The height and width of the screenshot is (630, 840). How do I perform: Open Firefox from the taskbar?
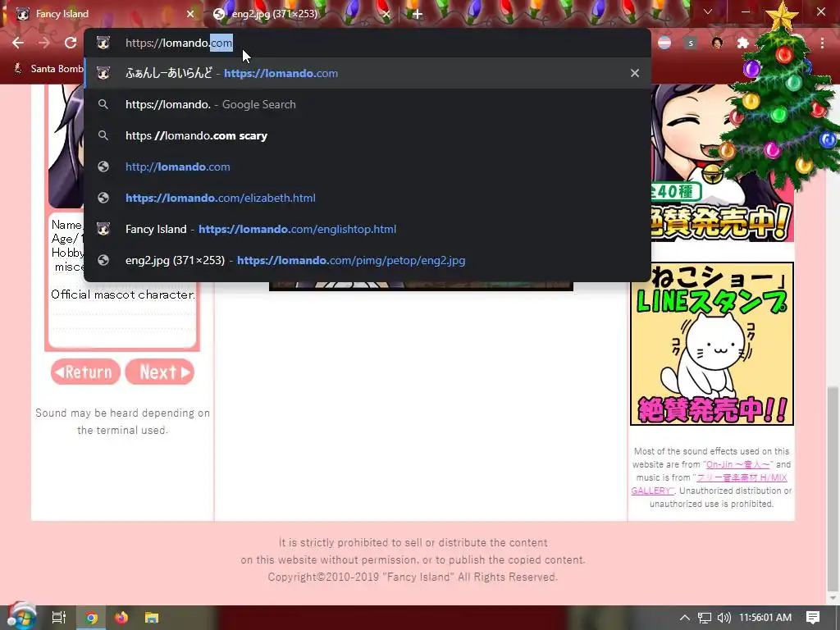121,618
